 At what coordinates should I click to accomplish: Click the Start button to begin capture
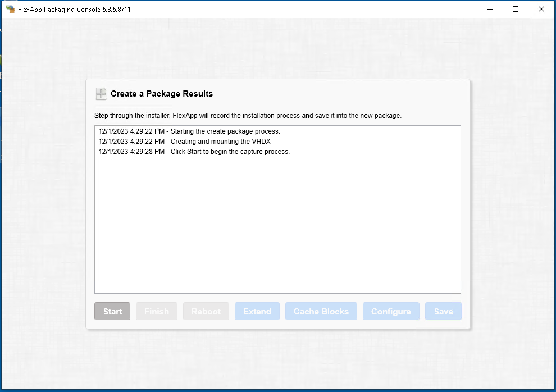pos(112,311)
